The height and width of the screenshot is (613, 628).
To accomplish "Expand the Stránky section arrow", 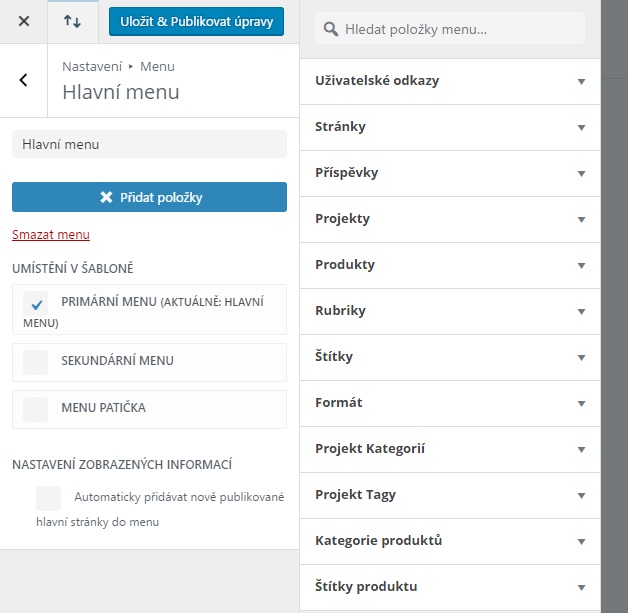I will pyautogui.click(x=582, y=128).
